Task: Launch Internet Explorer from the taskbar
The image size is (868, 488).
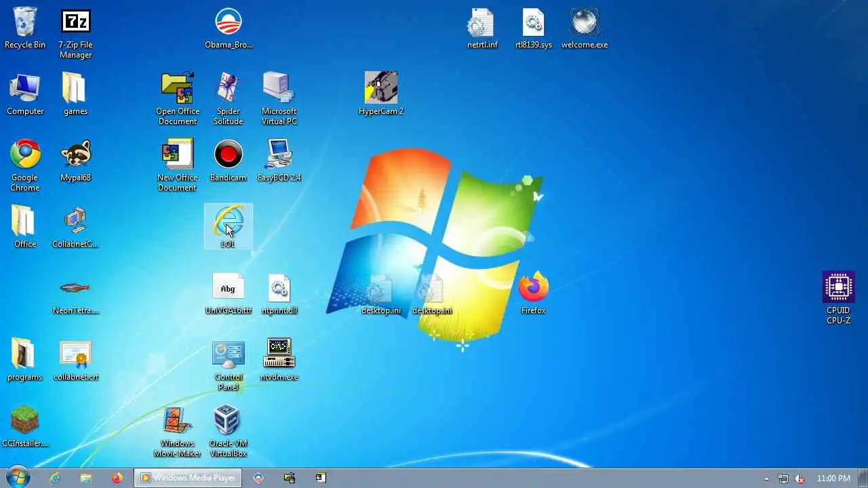Action: point(55,478)
